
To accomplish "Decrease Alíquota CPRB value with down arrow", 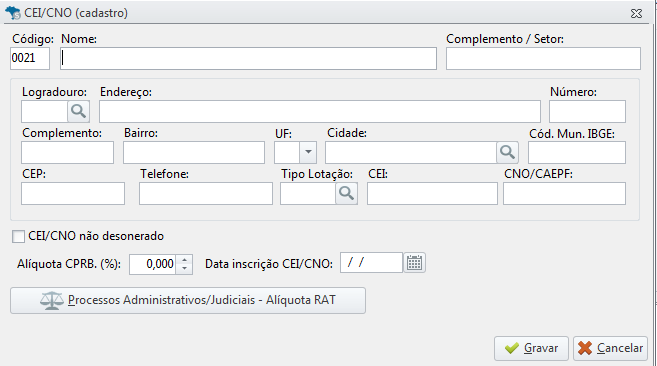I will [184, 269].
